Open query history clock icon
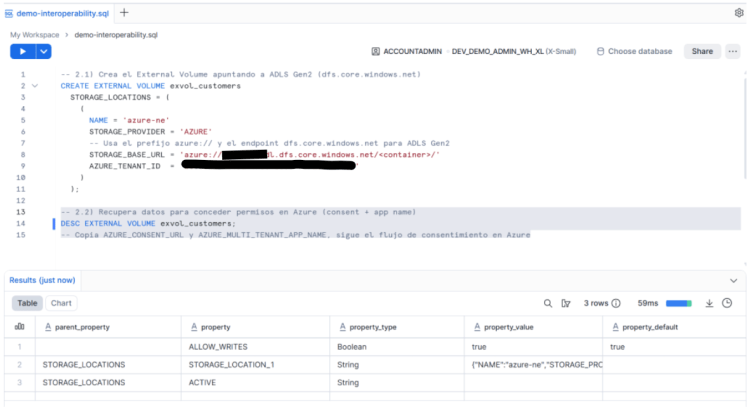The height and width of the screenshot is (417, 749). (728, 303)
